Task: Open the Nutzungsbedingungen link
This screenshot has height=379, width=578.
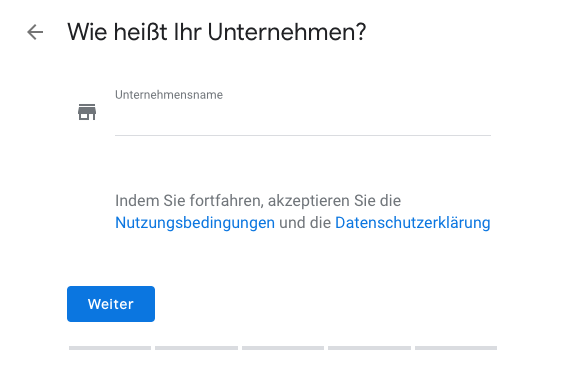Action: 195,223
